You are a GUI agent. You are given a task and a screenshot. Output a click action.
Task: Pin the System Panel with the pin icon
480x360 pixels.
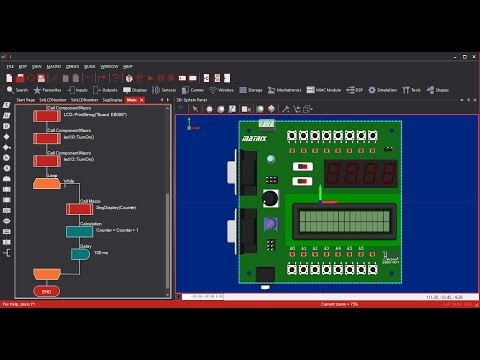coord(468,100)
